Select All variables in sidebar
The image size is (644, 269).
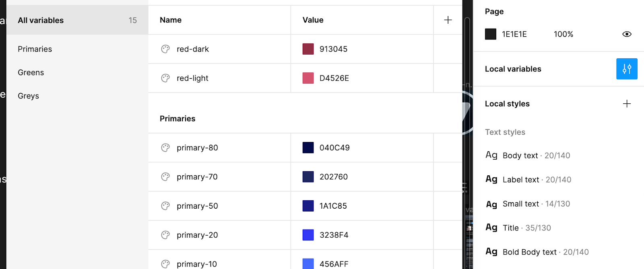coord(41,20)
